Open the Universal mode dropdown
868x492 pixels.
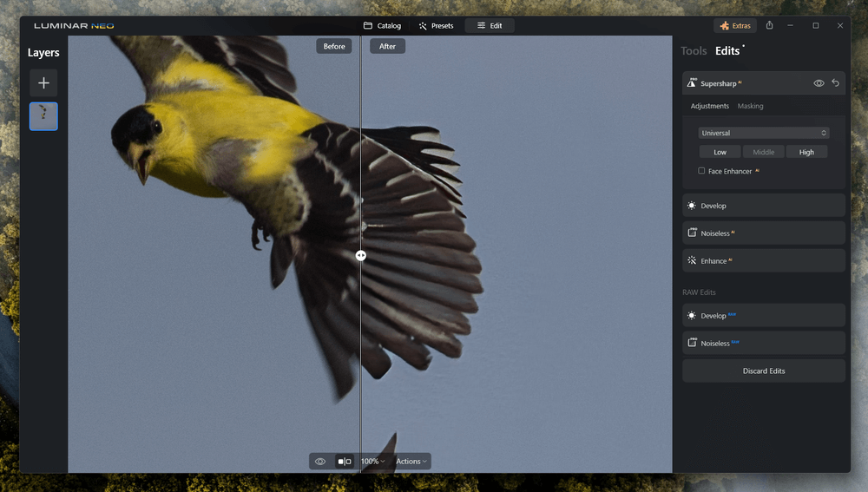click(763, 133)
